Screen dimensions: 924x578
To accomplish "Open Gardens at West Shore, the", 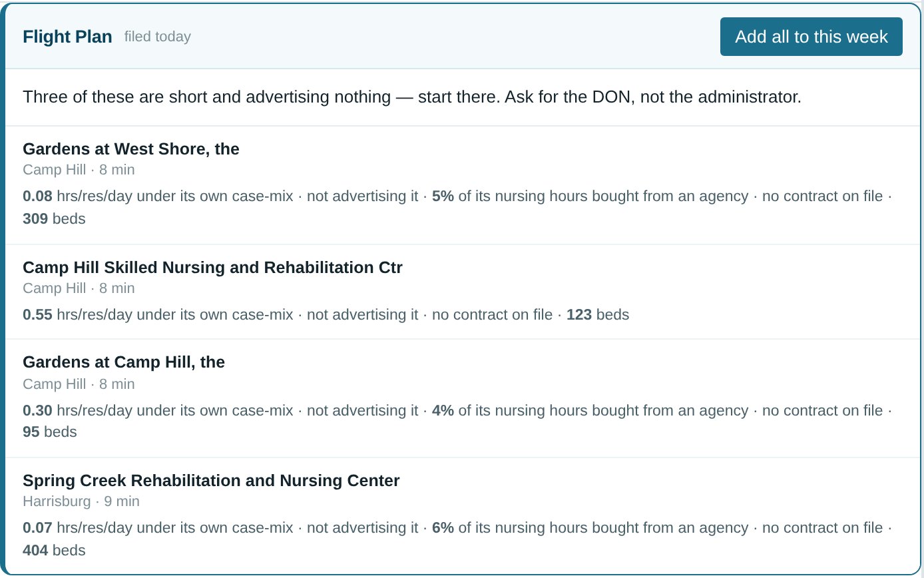I will (131, 148).
